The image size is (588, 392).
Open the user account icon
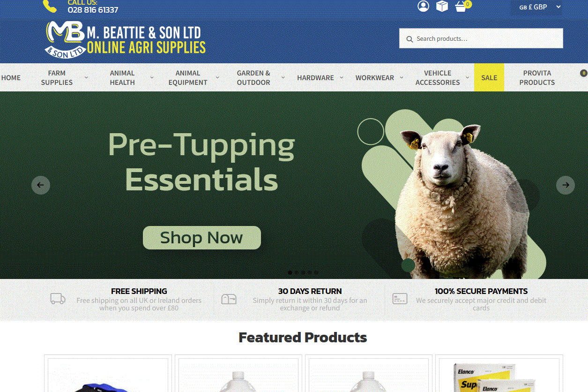point(423,6)
